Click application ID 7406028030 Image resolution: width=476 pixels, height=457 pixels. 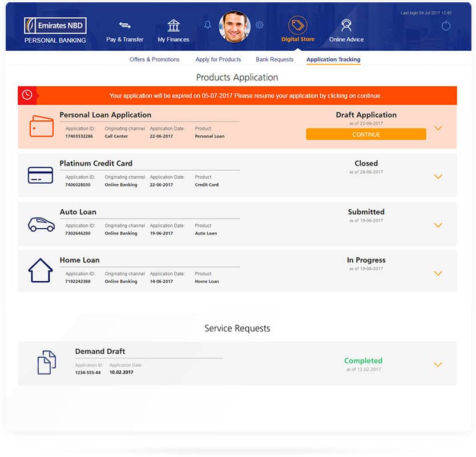tap(78, 185)
